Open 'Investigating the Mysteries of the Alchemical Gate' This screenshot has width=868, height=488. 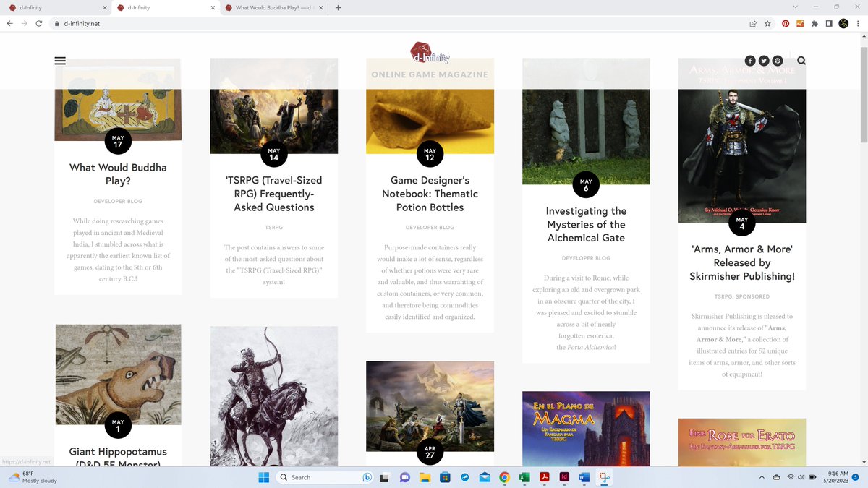click(586, 224)
